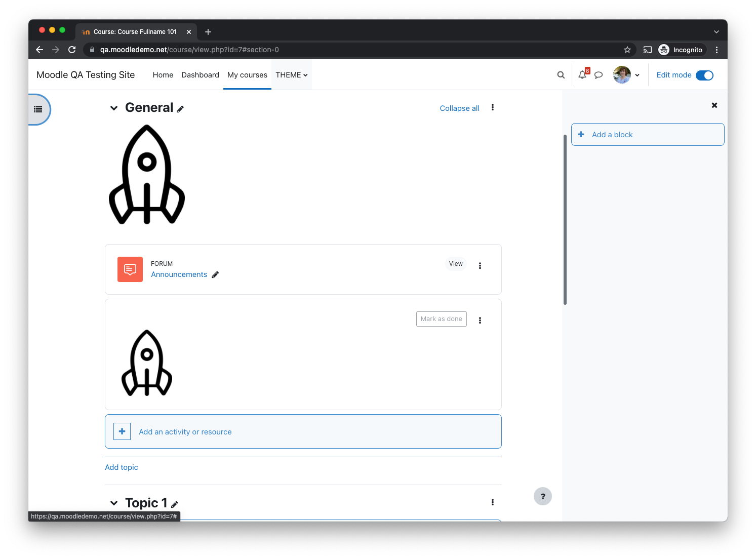Viewport: 756px width, 559px height.
Task: Go to Home in the navigation
Action: [x=163, y=75]
